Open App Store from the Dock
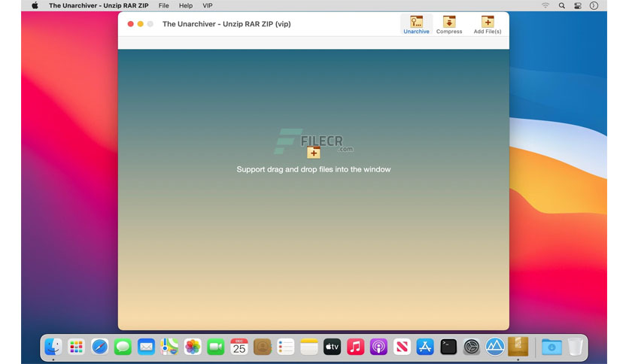This screenshot has width=629, height=364. click(x=425, y=347)
